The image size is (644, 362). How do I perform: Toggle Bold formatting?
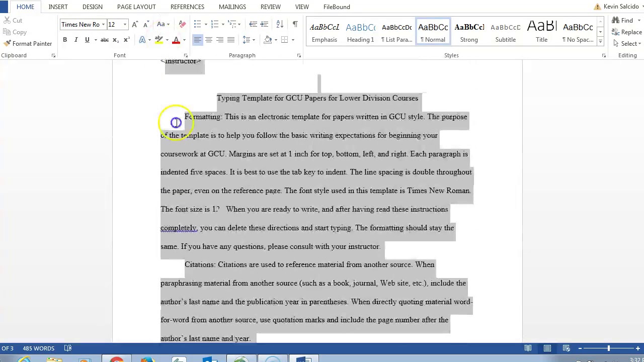coord(65,40)
